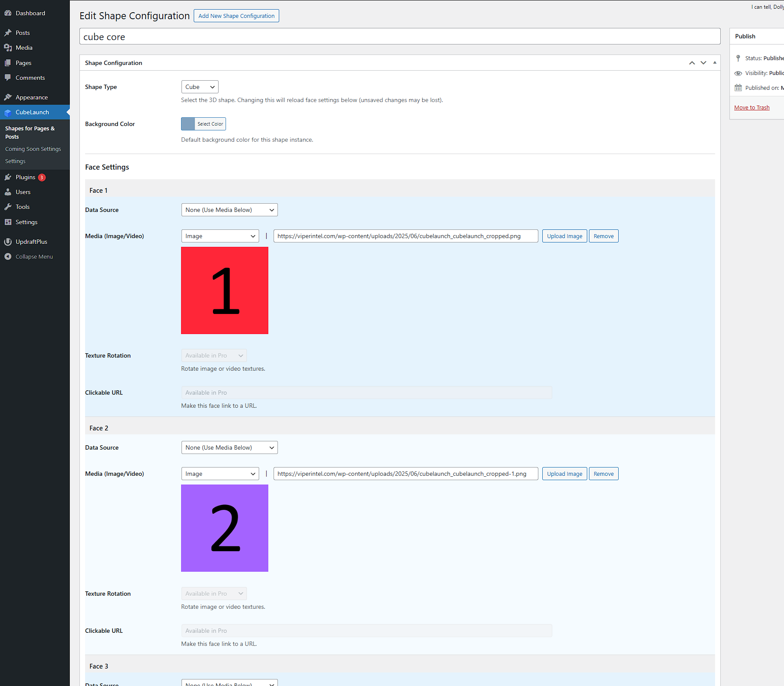This screenshot has height=686, width=784.
Task: Move Shape Configuration panel down
Action: coord(703,63)
